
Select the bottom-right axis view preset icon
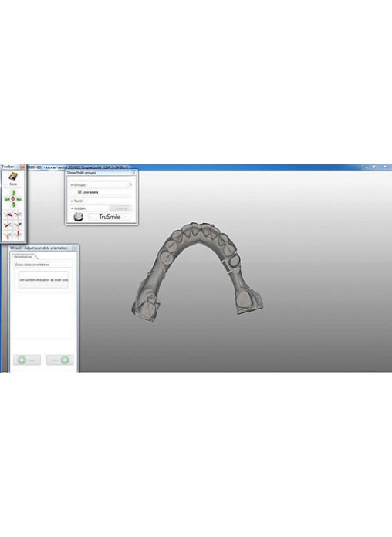[19, 235]
